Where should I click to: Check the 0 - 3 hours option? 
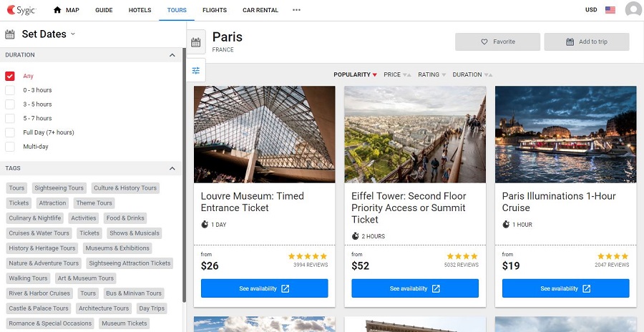click(10, 90)
